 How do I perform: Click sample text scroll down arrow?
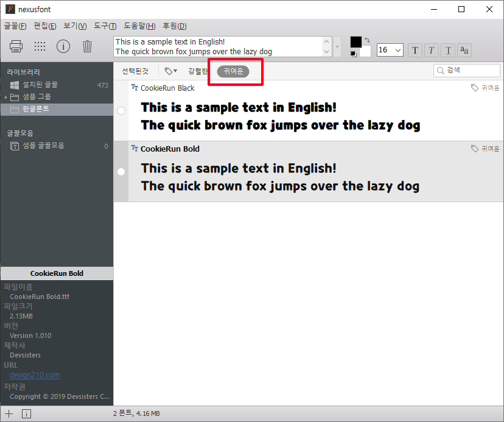[327, 52]
